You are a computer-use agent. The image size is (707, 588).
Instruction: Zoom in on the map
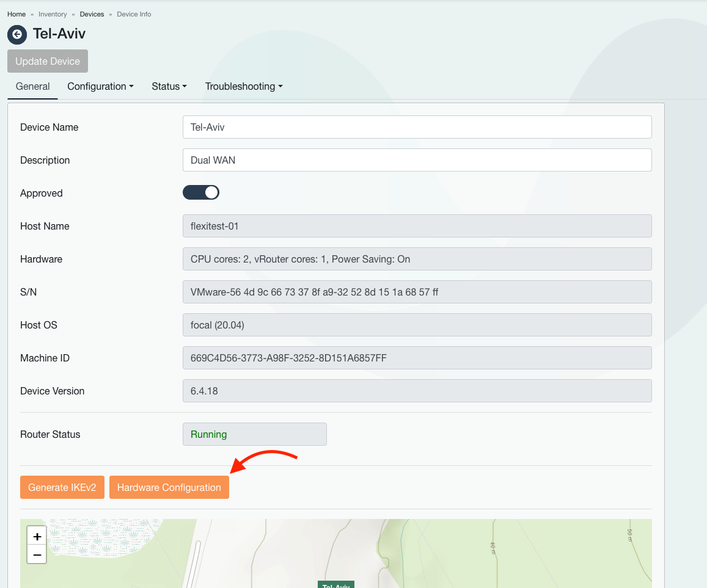click(37, 536)
